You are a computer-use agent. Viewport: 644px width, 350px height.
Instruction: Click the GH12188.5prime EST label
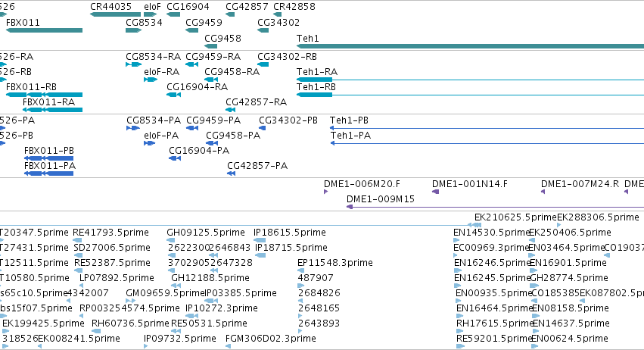pyautogui.click(x=210, y=278)
